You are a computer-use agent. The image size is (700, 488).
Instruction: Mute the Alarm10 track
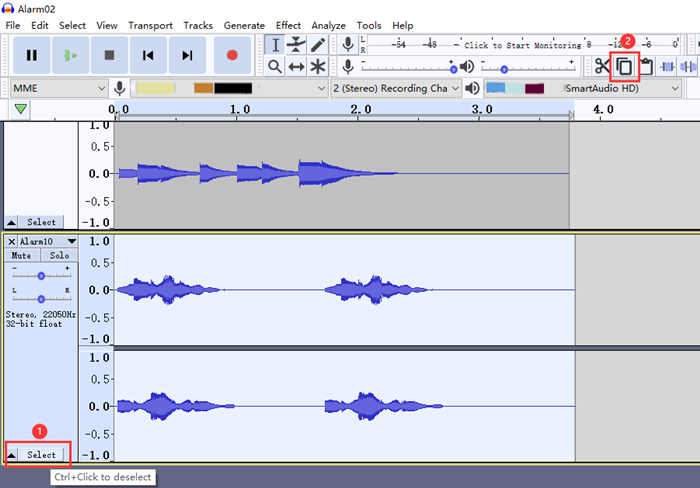click(x=21, y=255)
